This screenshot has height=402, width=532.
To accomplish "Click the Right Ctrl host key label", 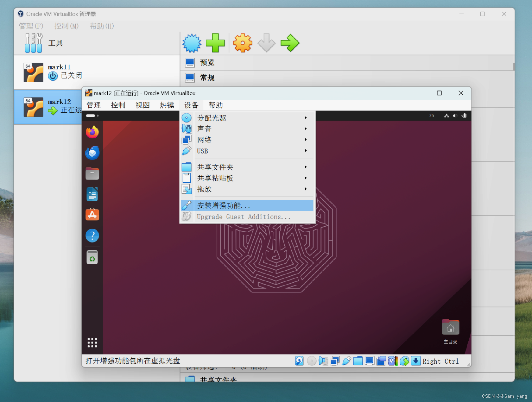I will [x=440, y=361].
